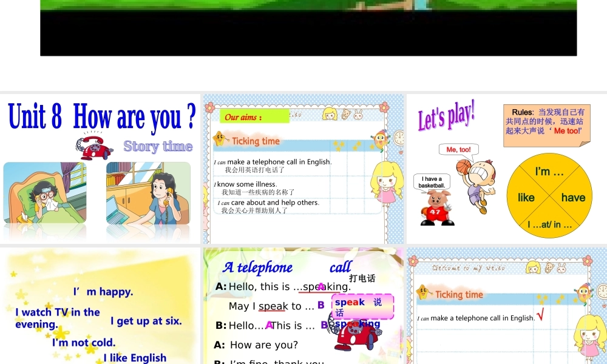The image size is (607, 364).
Task: Click the 'Let's play!' title
Action: [447, 115]
